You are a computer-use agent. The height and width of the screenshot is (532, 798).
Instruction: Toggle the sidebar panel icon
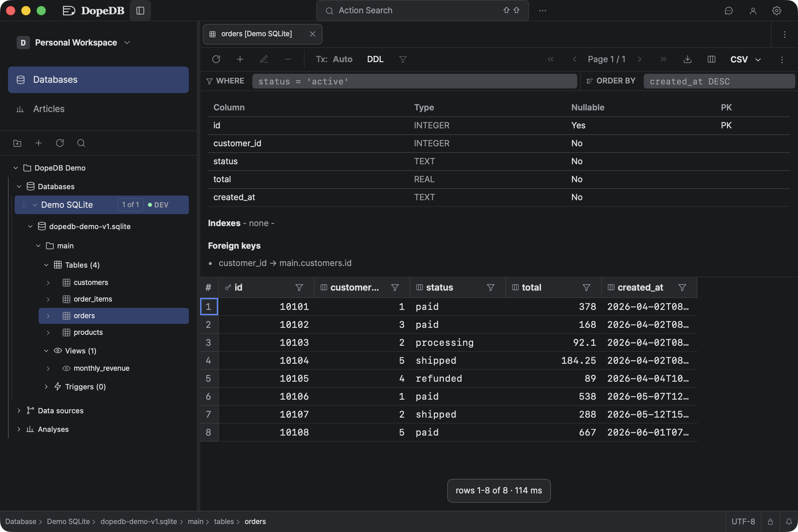(x=140, y=11)
